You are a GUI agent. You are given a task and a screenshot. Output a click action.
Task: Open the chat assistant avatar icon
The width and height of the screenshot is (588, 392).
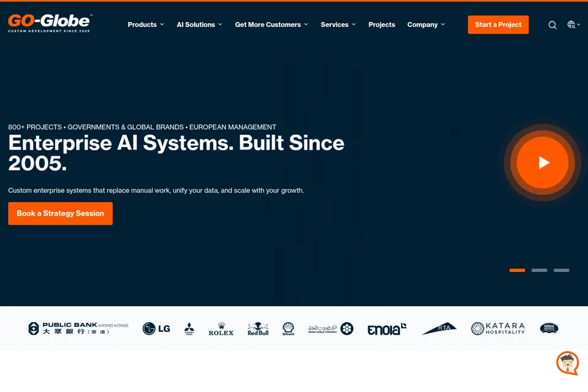tap(567, 363)
